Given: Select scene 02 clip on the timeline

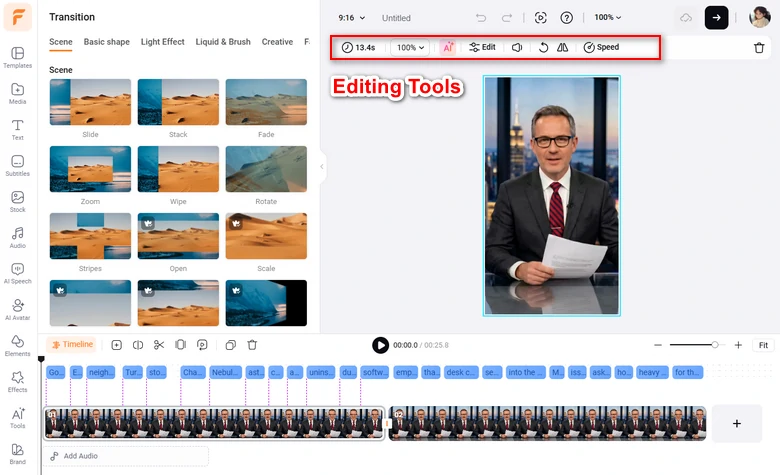Looking at the screenshot, I should (547, 423).
